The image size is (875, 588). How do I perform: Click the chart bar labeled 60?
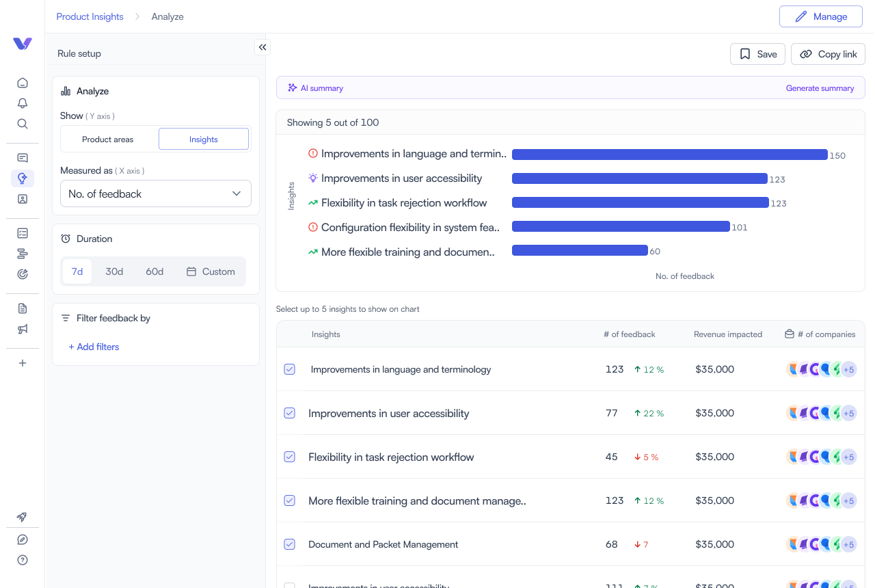tap(580, 250)
